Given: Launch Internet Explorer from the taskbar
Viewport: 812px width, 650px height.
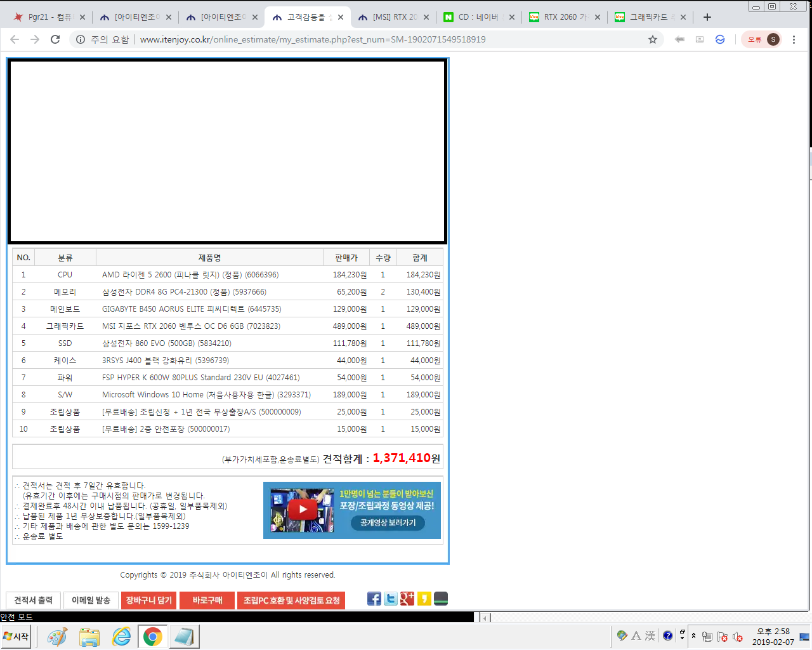Looking at the screenshot, I should [121, 637].
